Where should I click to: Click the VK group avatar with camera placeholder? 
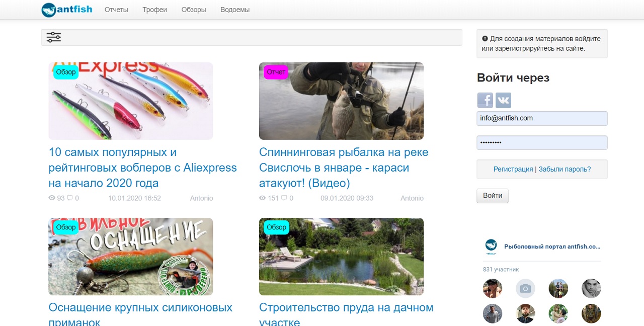pyautogui.click(x=525, y=289)
